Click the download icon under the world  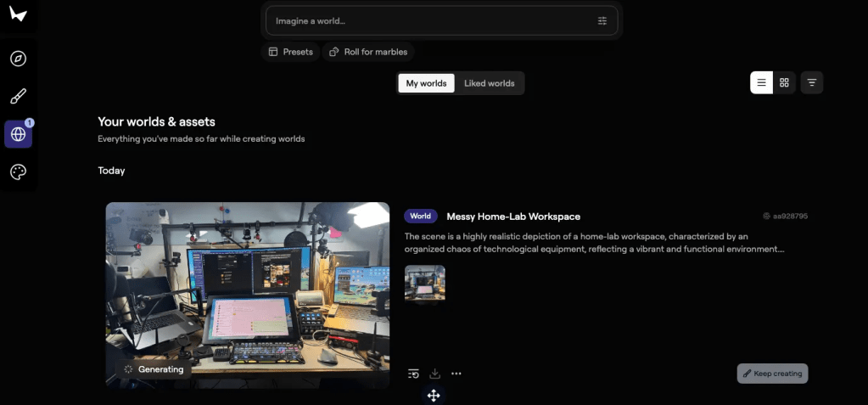[x=434, y=374]
